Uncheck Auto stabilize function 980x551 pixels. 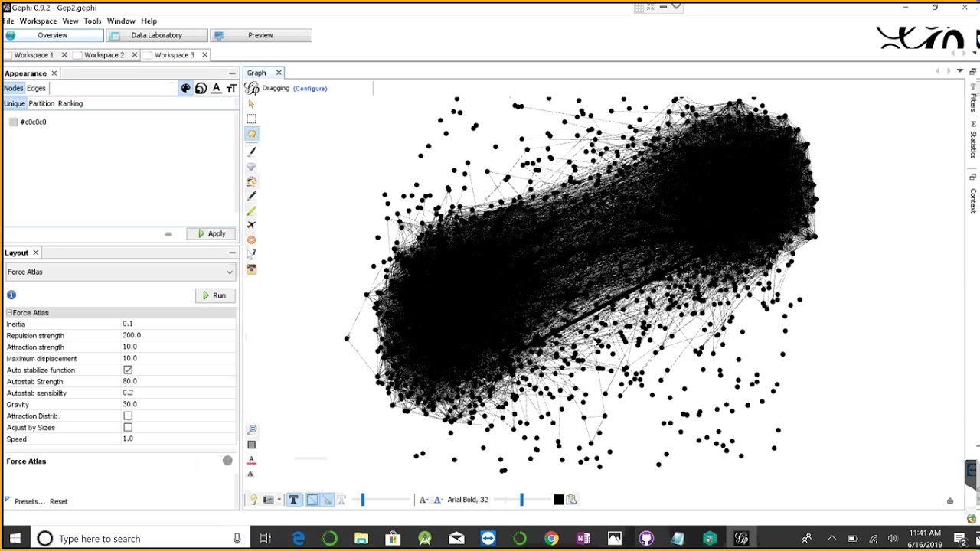128,370
